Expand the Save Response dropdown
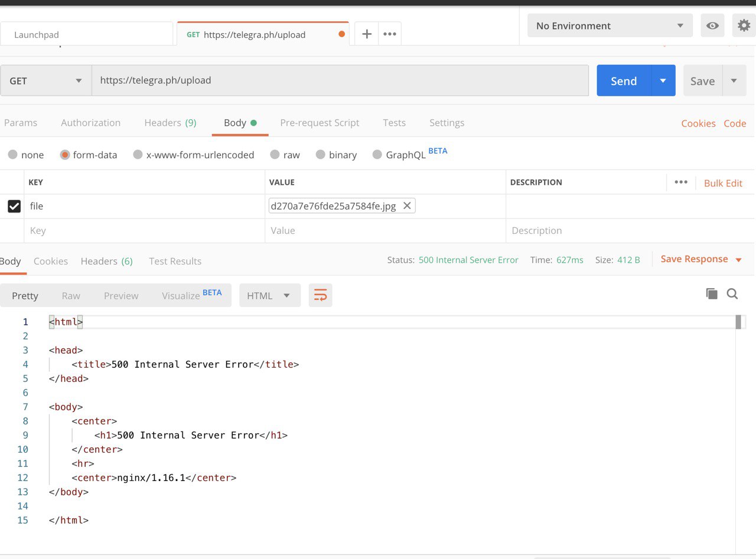The width and height of the screenshot is (756, 559). pos(738,260)
